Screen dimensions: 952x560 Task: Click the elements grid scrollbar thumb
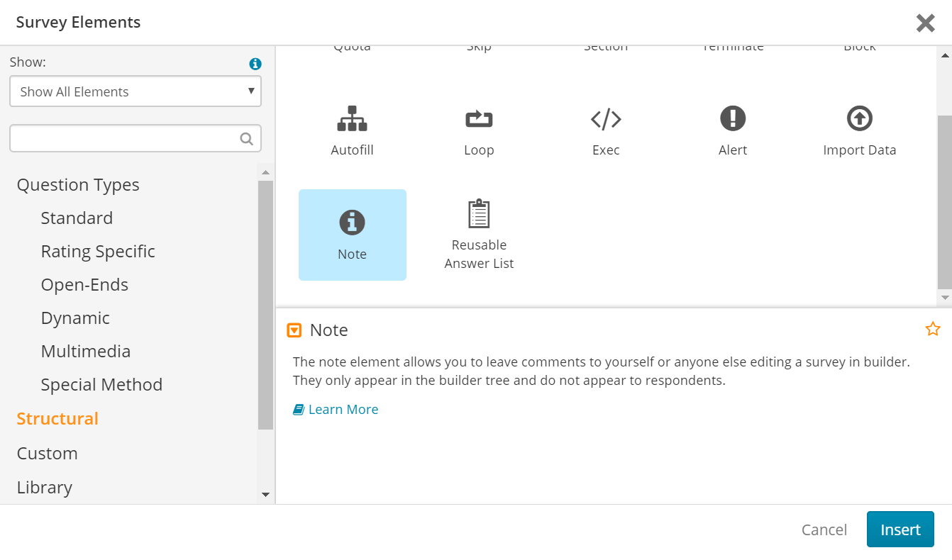[x=945, y=202]
